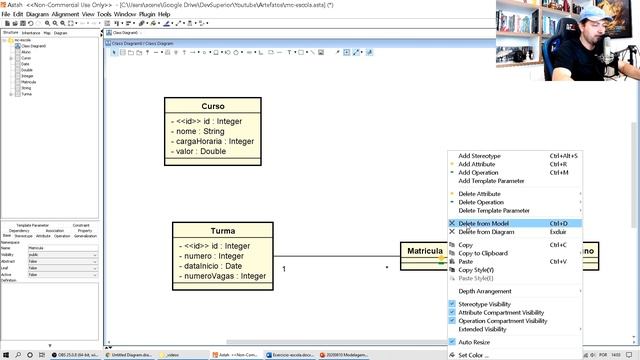Choose Copy to Clipboard in context menu
Viewport: 640px width, 360px height.
coord(515,253)
